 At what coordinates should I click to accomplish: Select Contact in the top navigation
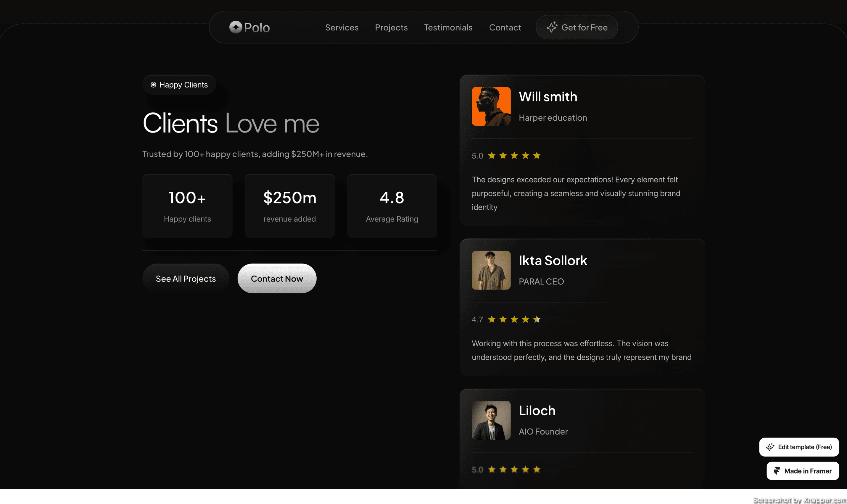click(x=505, y=28)
